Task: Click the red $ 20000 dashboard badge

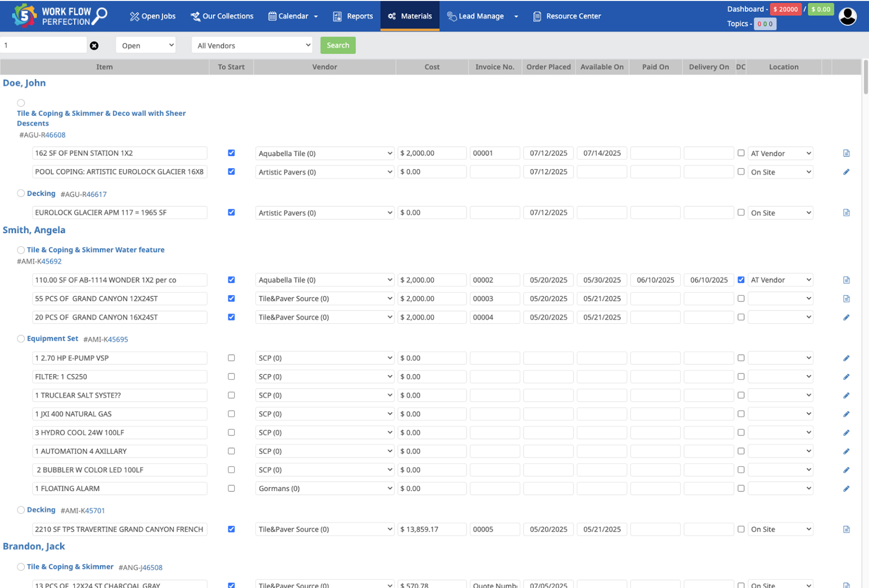Action: tap(786, 9)
